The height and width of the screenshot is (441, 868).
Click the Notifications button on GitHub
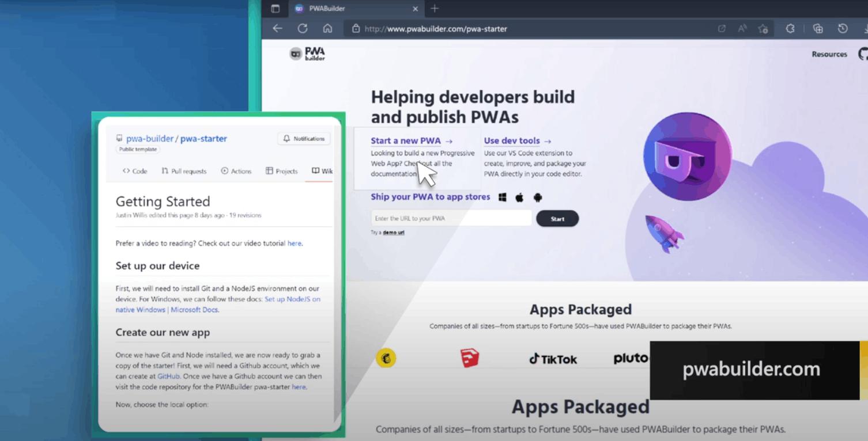[x=304, y=139]
